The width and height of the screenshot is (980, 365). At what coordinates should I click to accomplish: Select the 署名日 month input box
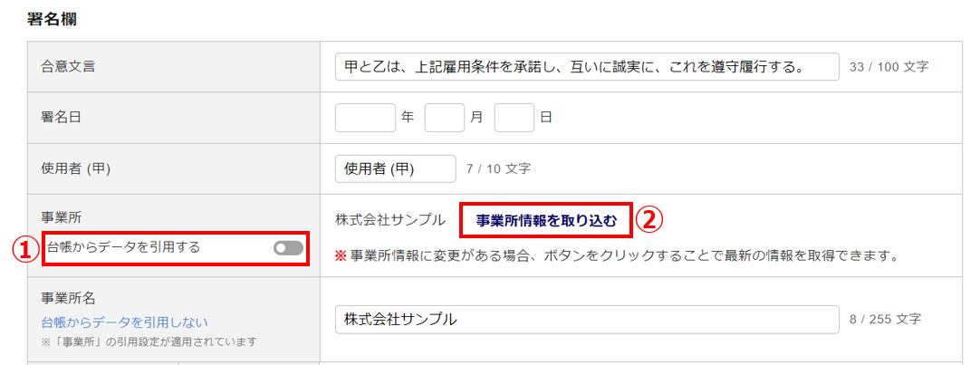[x=445, y=118]
